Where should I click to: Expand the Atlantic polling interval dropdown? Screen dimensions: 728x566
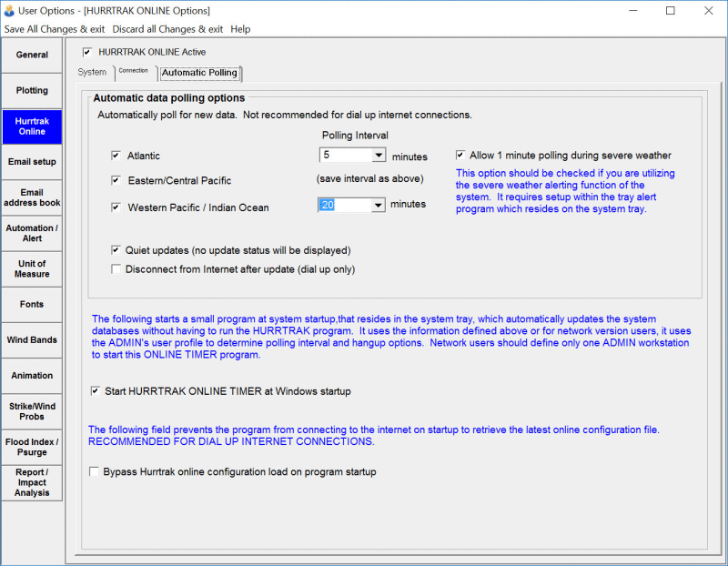[x=379, y=156]
